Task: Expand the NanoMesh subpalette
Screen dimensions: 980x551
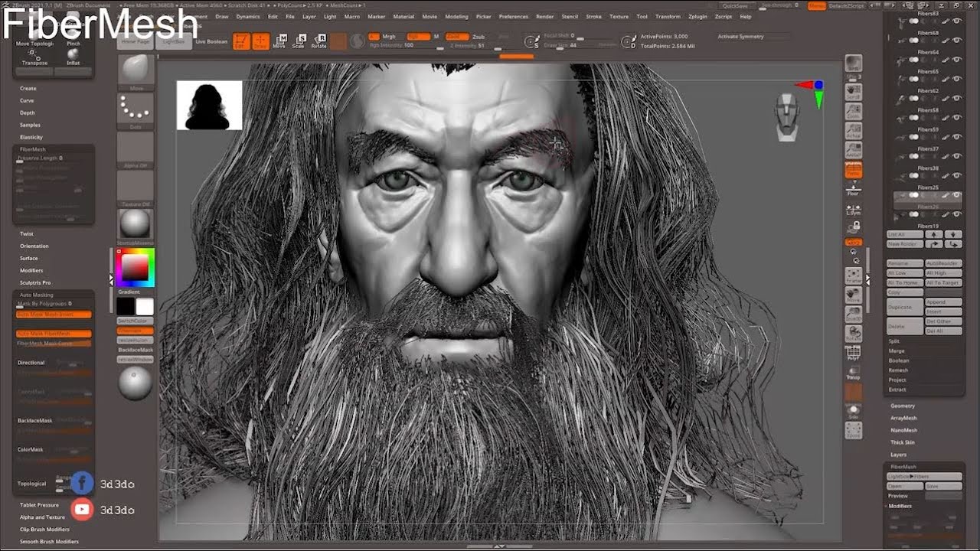Action: pyautogui.click(x=903, y=430)
